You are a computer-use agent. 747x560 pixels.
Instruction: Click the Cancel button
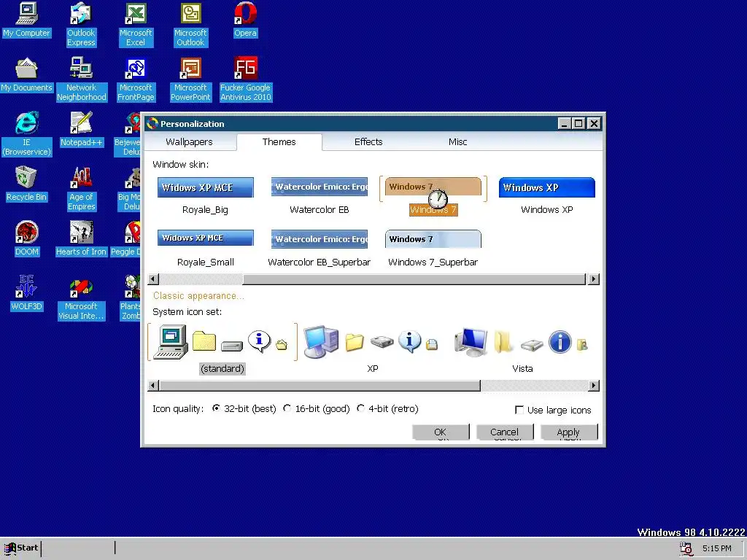coord(505,432)
